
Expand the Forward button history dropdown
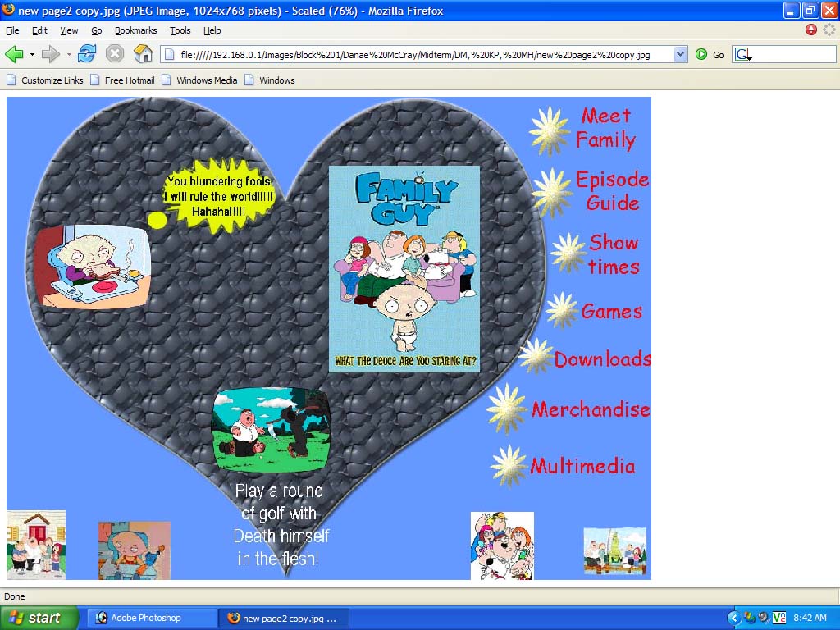click(x=69, y=54)
